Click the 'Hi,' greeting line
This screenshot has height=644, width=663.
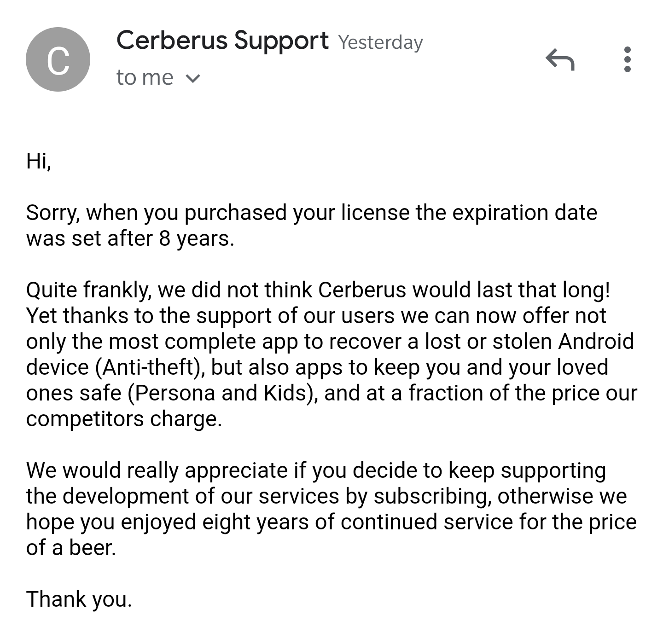39,161
